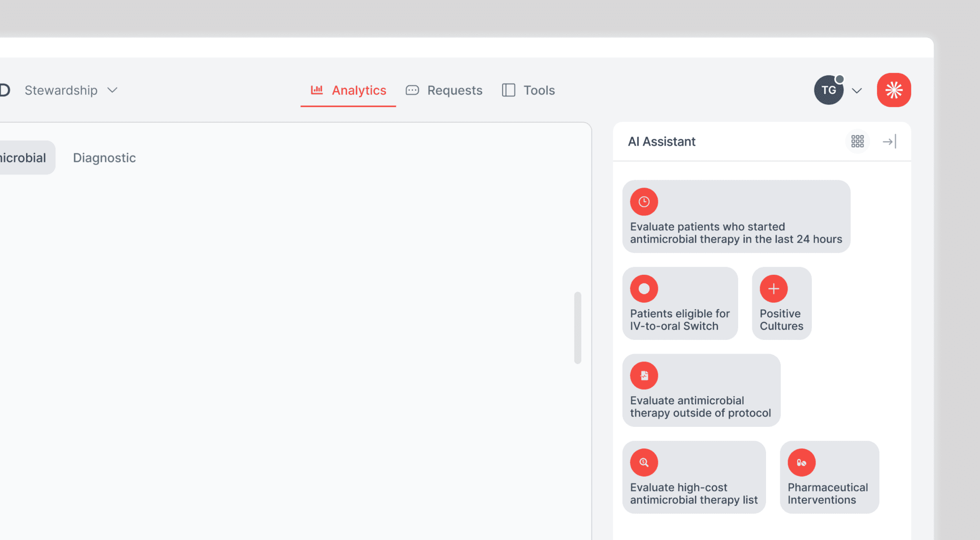980x540 pixels.
Task: Click the TG user avatar
Action: pyautogui.click(x=828, y=90)
